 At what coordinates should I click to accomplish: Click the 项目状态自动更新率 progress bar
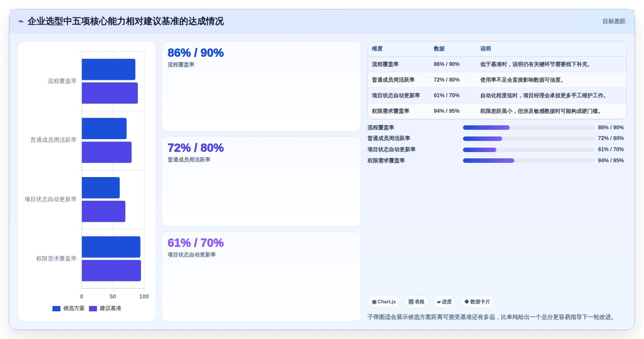[528, 150]
